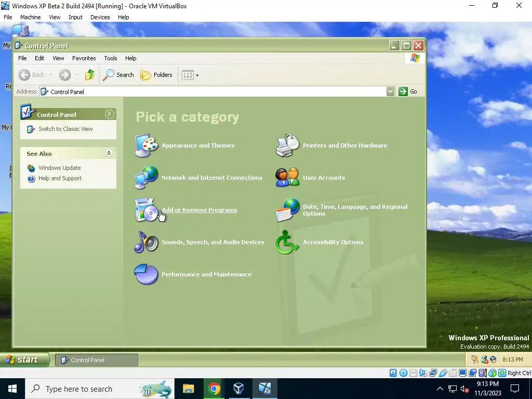The height and width of the screenshot is (399, 532).
Task: Click the Go button beside the address bar
Action: click(408, 91)
